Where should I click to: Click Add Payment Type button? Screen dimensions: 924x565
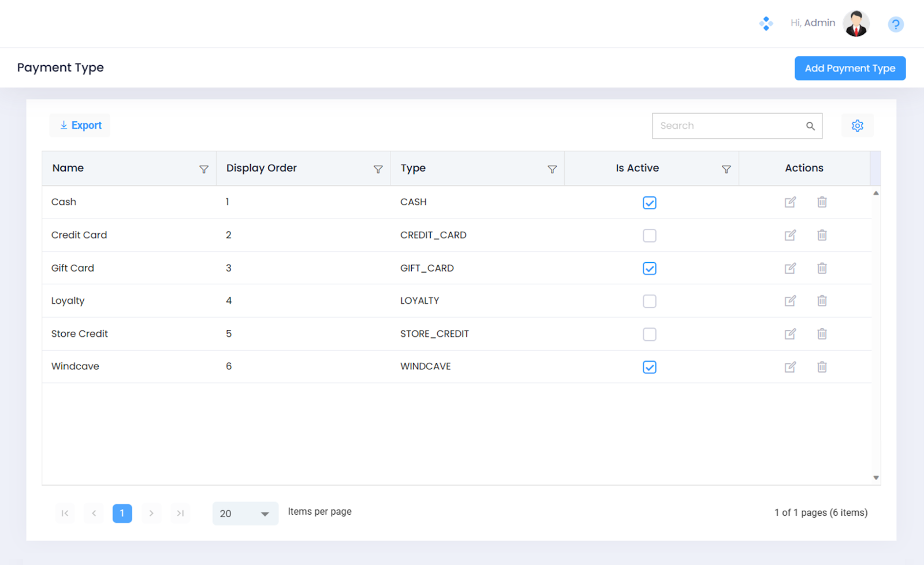coord(850,68)
